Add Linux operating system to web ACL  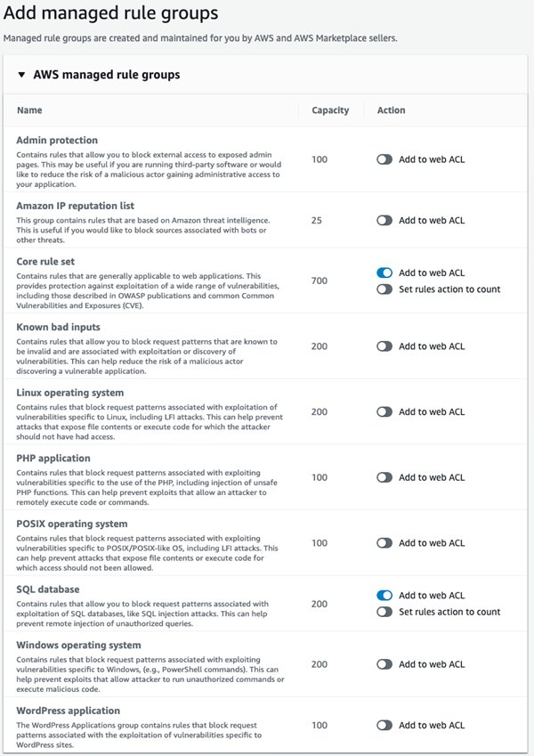point(384,412)
